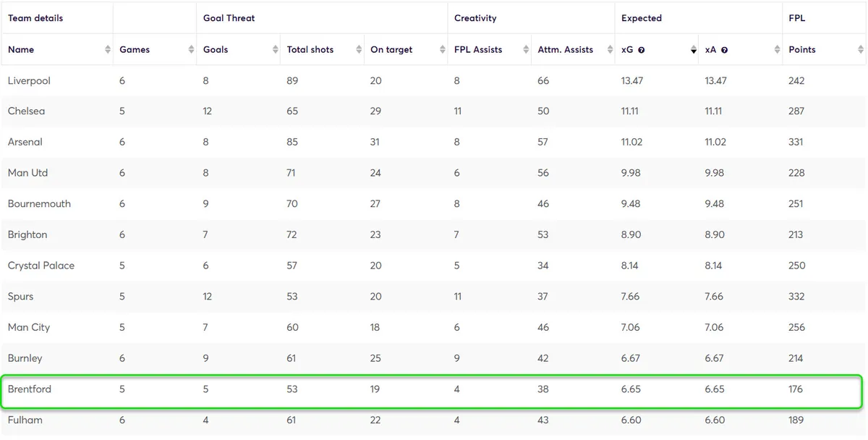Select the Liverpool team row
The image size is (868, 440).
point(29,80)
